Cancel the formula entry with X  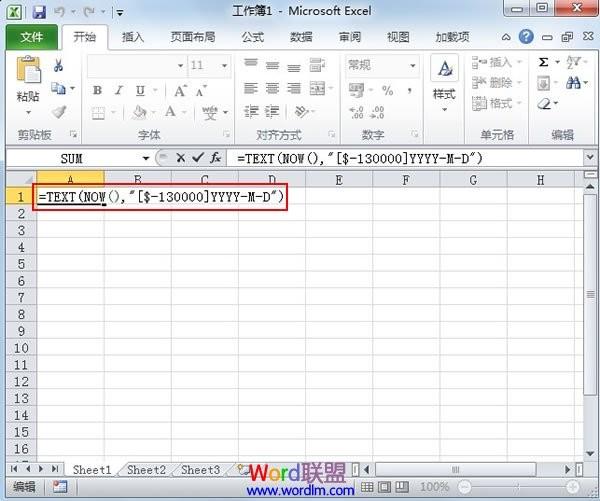181,158
